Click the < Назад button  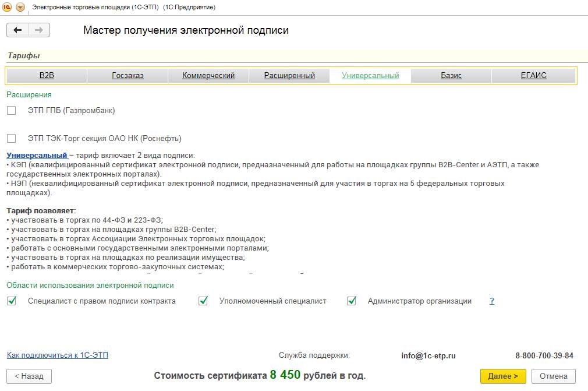29,376
